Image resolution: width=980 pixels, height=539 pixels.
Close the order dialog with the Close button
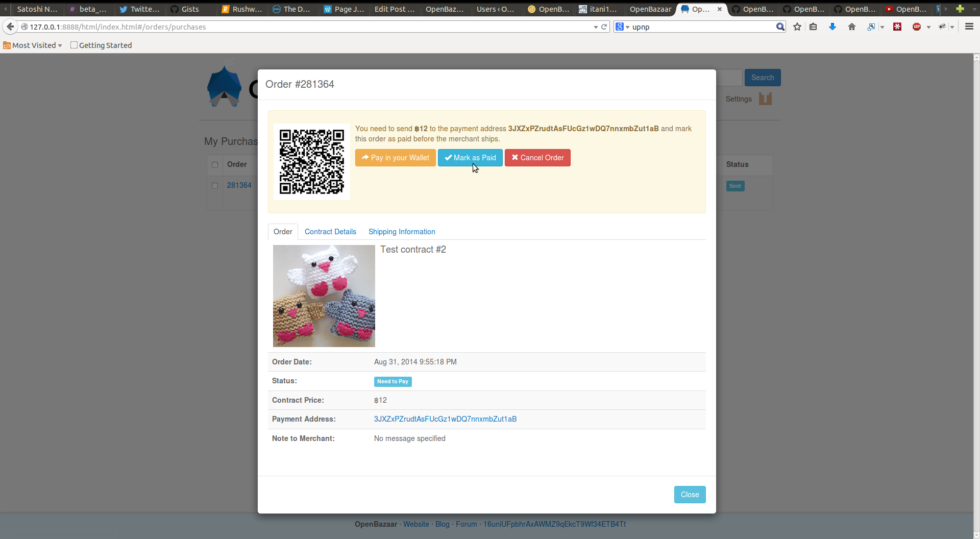pos(690,495)
